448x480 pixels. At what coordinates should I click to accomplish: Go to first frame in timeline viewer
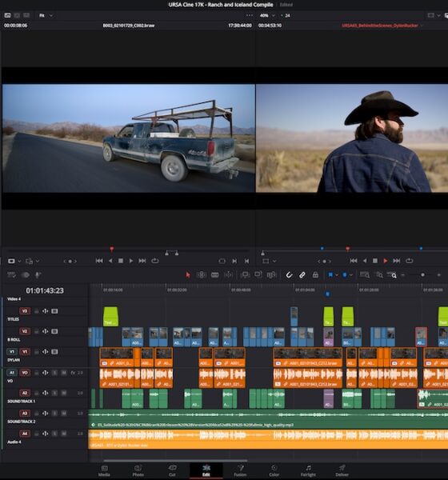354,261
